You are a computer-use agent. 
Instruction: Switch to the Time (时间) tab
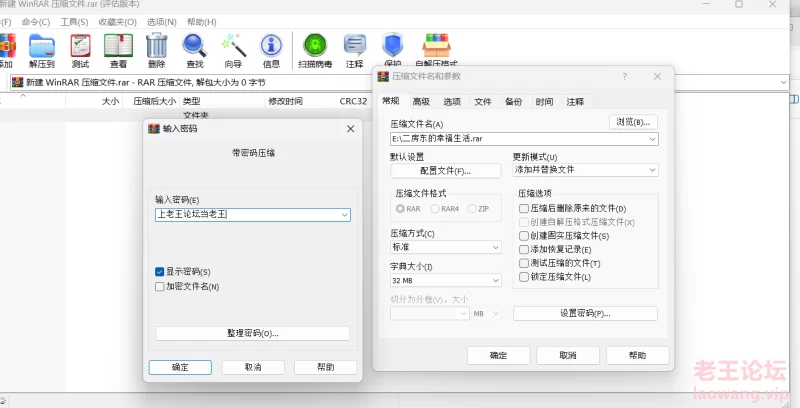[x=544, y=102]
